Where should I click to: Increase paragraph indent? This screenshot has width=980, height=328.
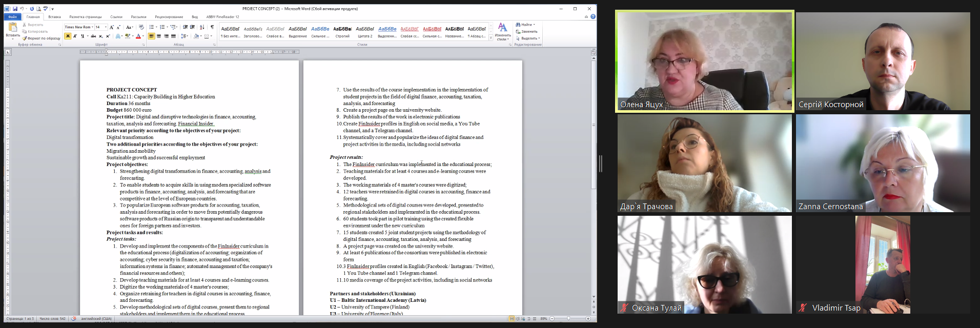(192, 27)
